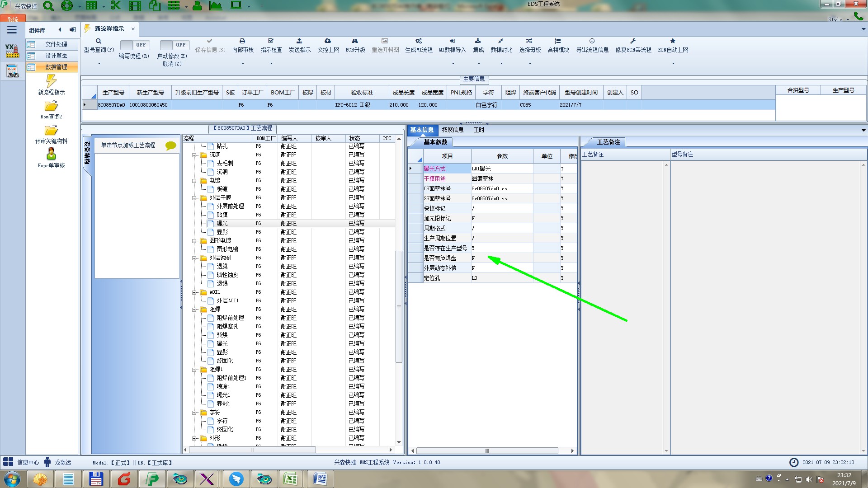Image resolution: width=868 pixels, height=488 pixels.
Task: Collapse the 字符 tree folder
Action: pyautogui.click(x=194, y=413)
